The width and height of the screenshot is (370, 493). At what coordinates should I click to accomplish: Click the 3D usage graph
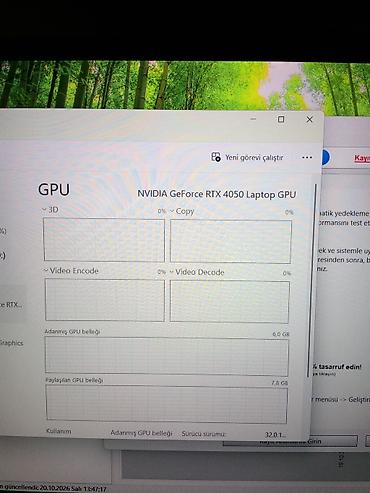[x=104, y=239]
